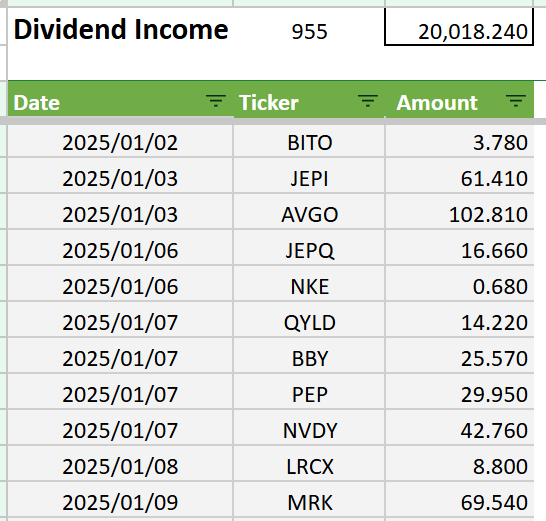Viewport: 546px width, 521px height.
Task: Select the QYLD ticker cell
Action: click(309, 319)
